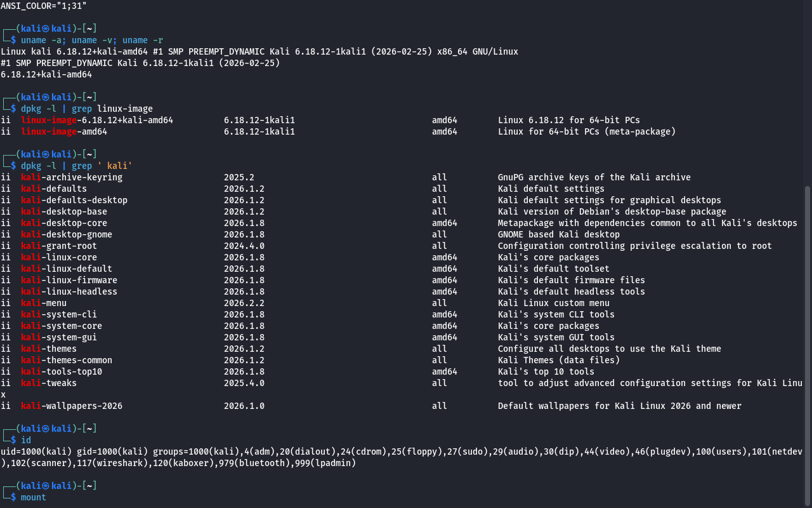812x508 pixels.
Task: Click the kali-desktop-gnome package name
Action: coord(67,234)
